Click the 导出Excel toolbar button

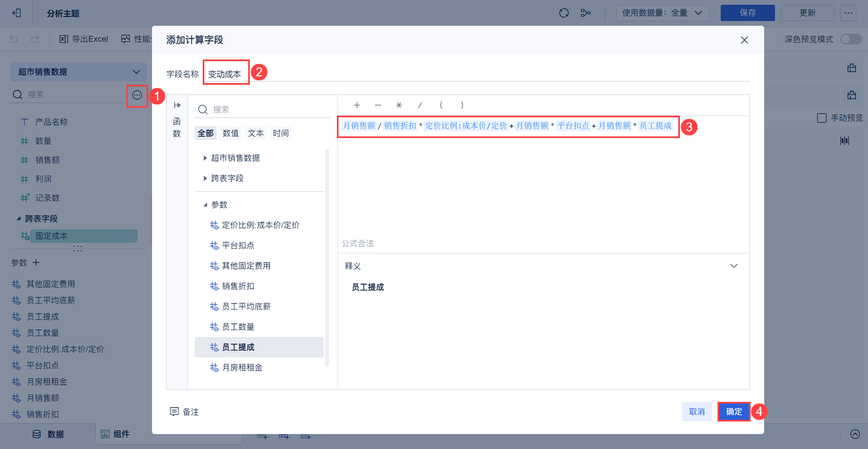(x=84, y=39)
